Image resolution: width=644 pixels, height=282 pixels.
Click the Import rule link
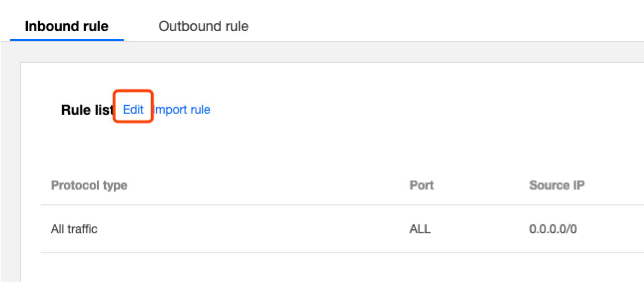click(x=182, y=110)
